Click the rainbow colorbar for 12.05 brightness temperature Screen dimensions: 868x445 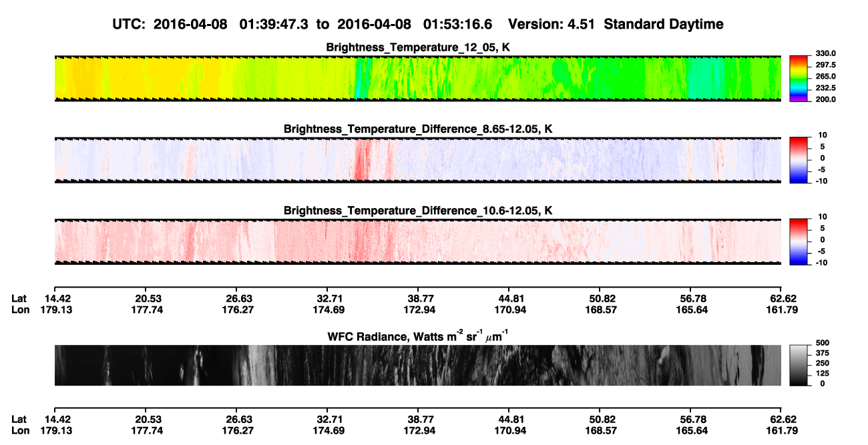[799, 77]
